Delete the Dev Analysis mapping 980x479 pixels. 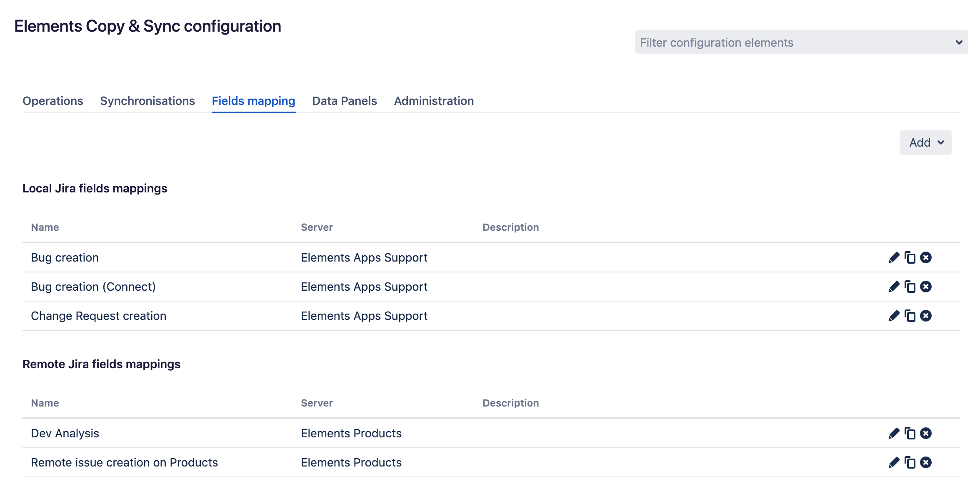pos(925,433)
